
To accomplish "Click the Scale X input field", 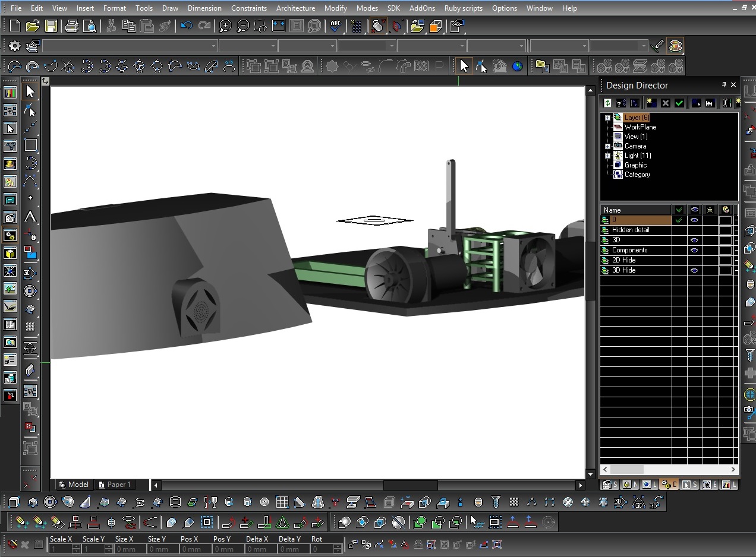I will 59,549.
